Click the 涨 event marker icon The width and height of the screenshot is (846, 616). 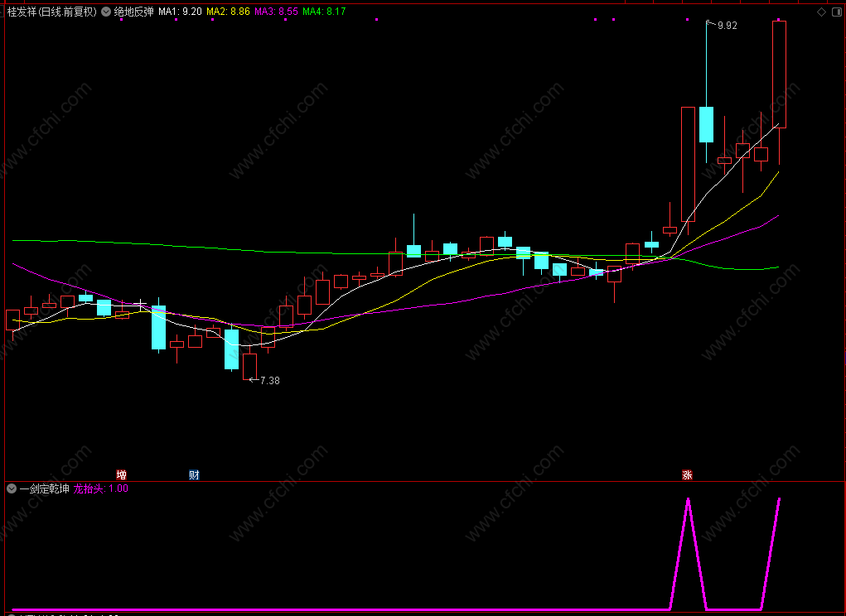pyautogui.click(x=687, y=474)
